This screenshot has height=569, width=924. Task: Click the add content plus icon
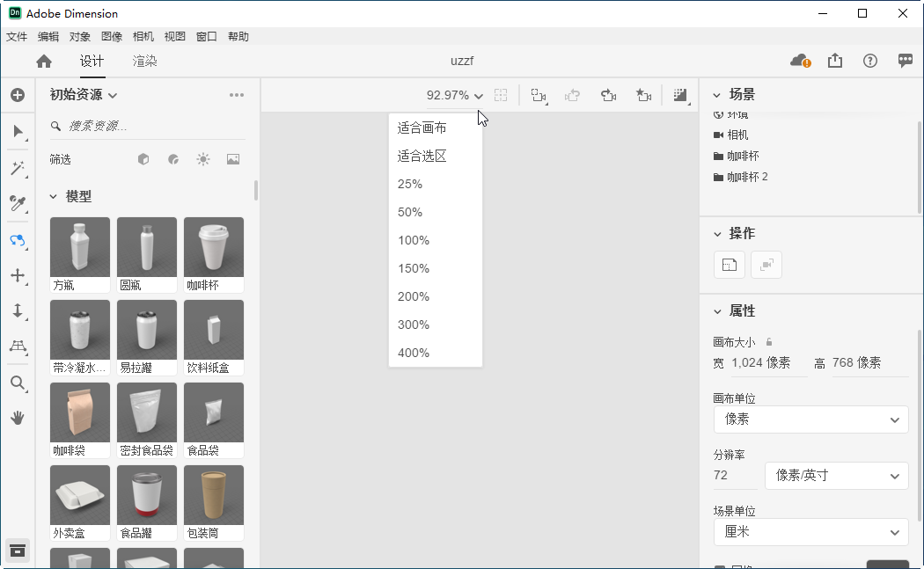(x=18, y=95)
